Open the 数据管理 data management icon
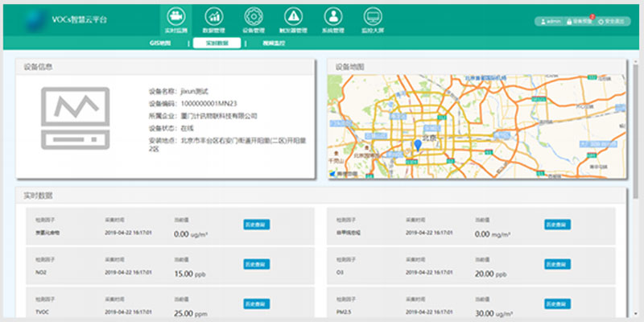The width and height of the screenshot is (644, 322). point(214,18)
